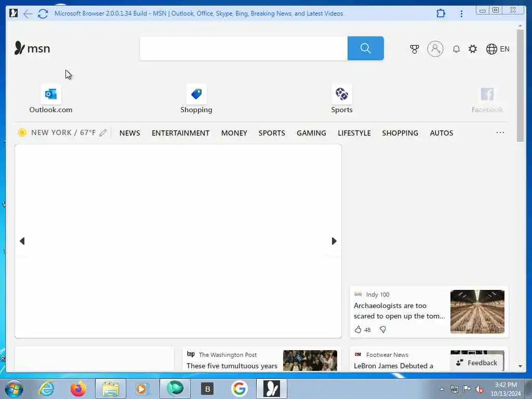This screenshot has height=399, width=532.
Task: Launch Internet Explorer from taskbar
Action: pyautogui.click(x=46, y=389)
